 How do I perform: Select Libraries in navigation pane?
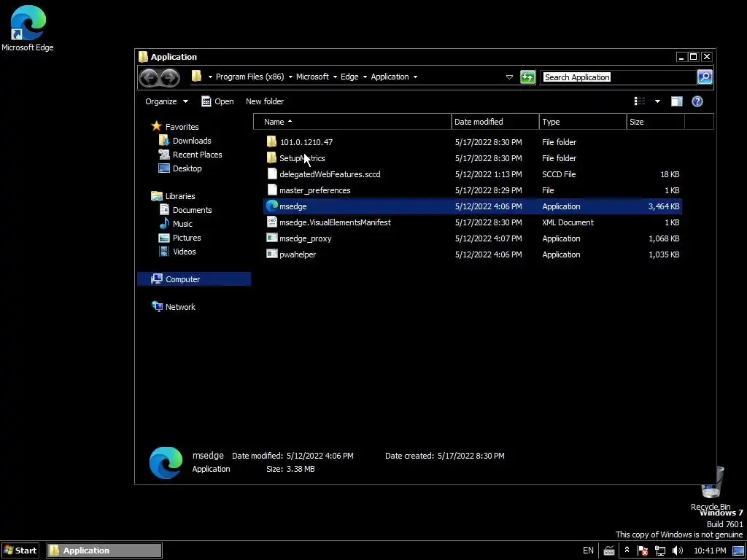[x=179, y=195]
